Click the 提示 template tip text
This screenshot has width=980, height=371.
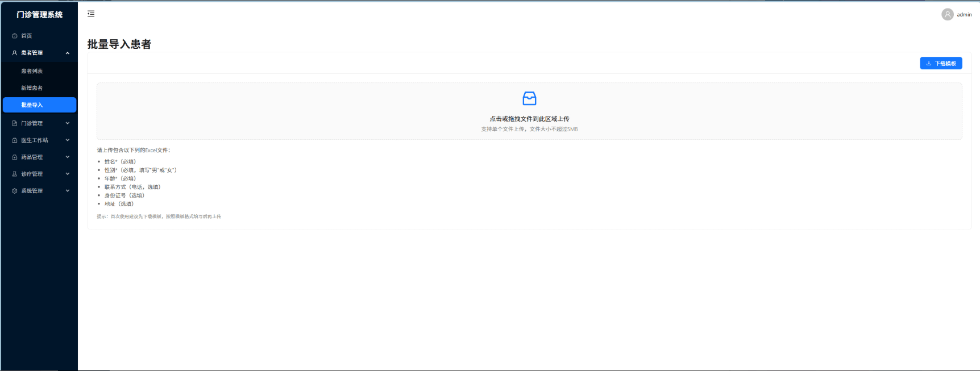(x=159, y=216)
